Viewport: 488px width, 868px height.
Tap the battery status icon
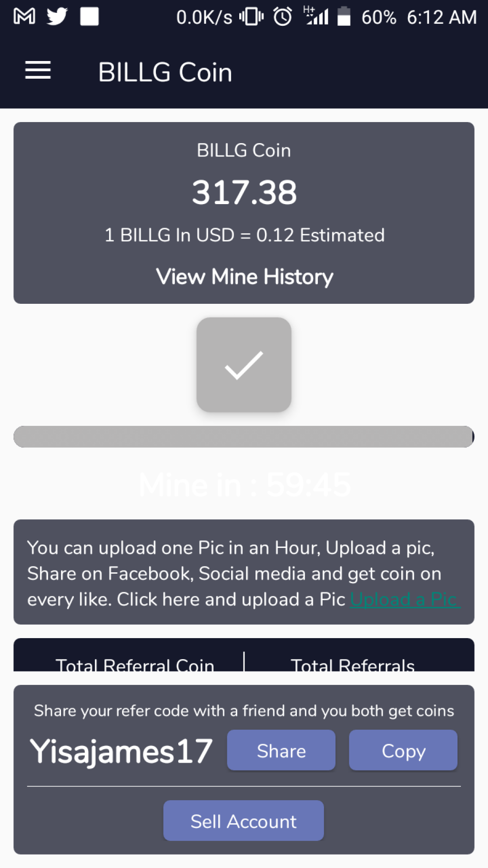(x=344, y=16)
